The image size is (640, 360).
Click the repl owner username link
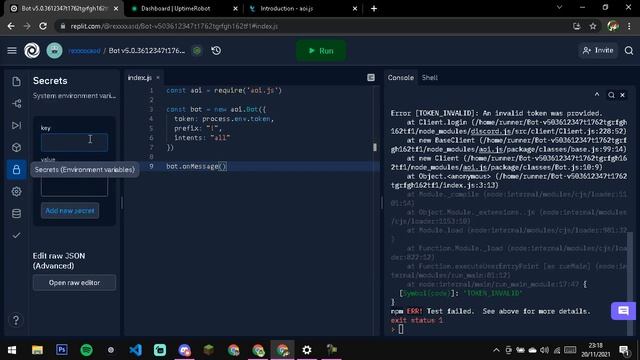tap(84, 51)
